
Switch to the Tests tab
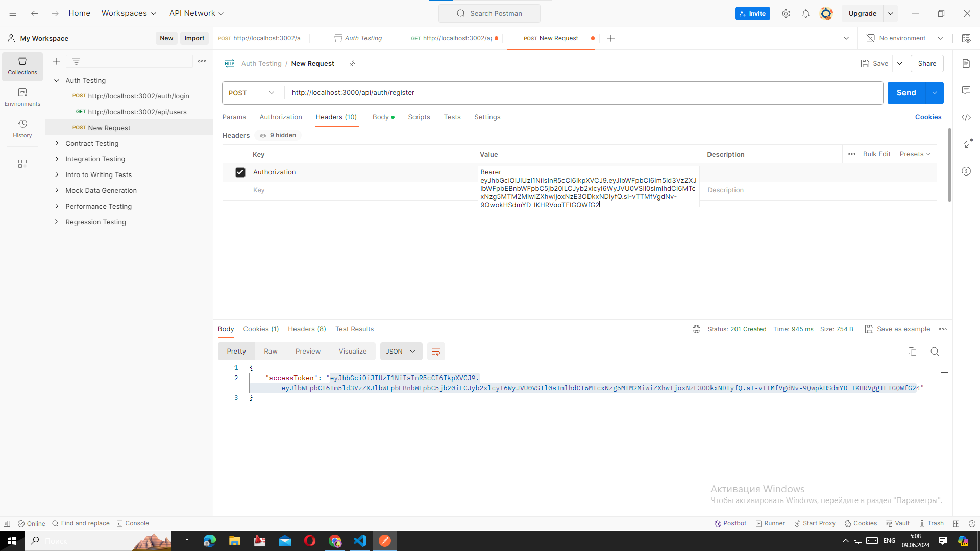click(452, 117)
